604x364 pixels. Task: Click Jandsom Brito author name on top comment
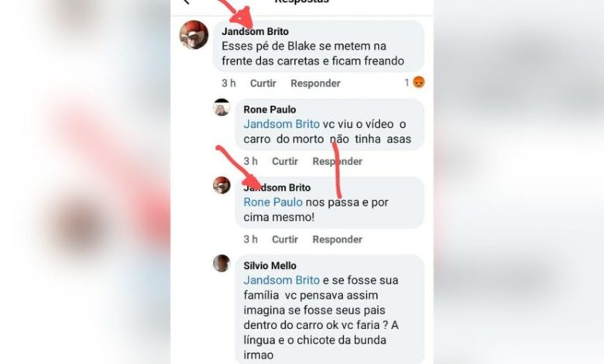[255, 32]
